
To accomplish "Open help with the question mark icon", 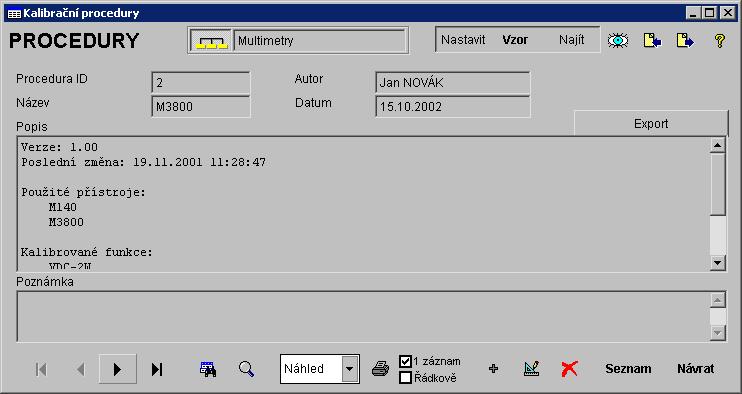I will click(719, 41).
